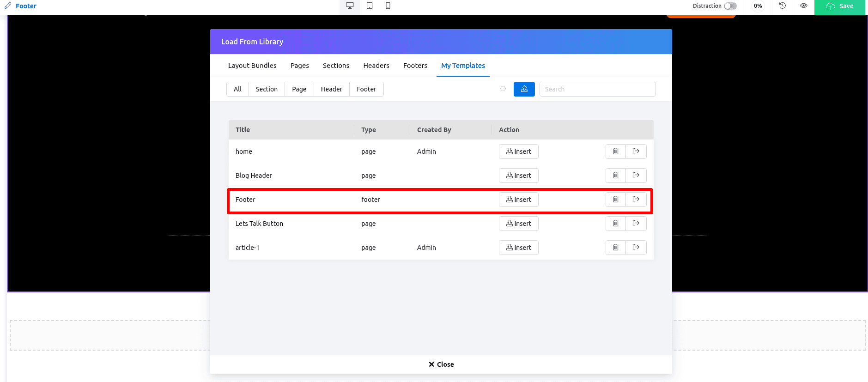Open the Pages tab

[300, 66]
